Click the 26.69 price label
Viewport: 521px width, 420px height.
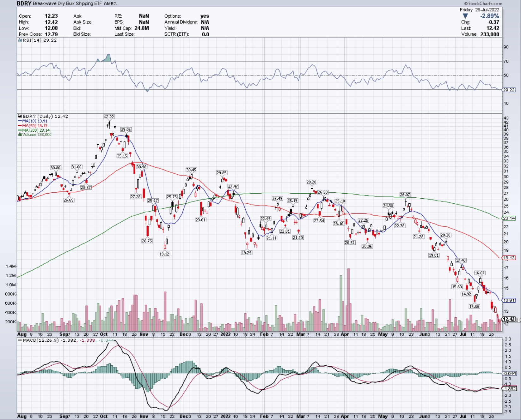click(69, 200)
